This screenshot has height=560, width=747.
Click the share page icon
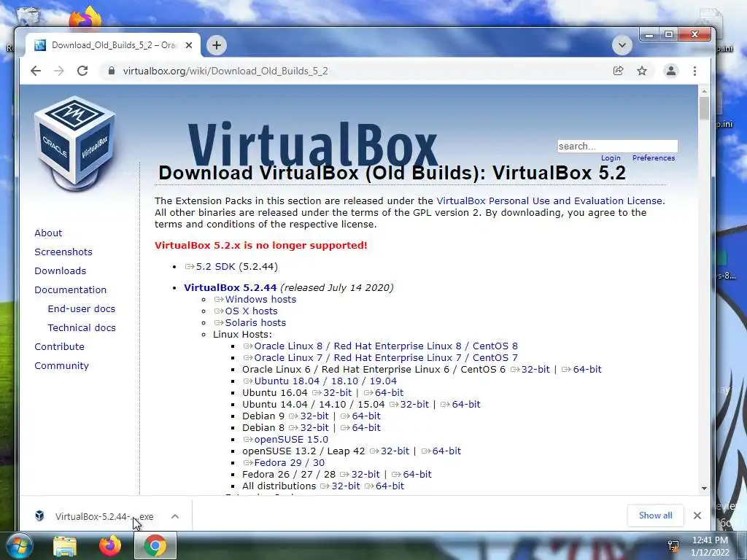[x=619, y=71]
